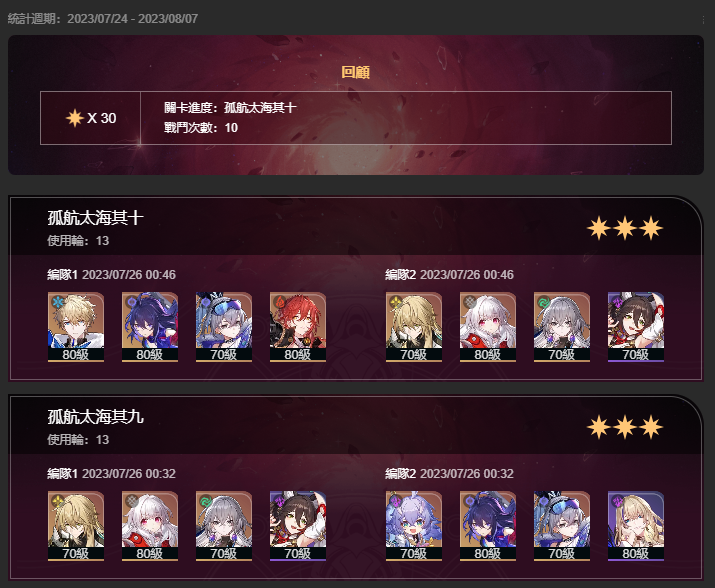Click the grey-haired wind character in 其十 編隊2
715x588 pixels.
pyautogui.click(x=562, y=327)
